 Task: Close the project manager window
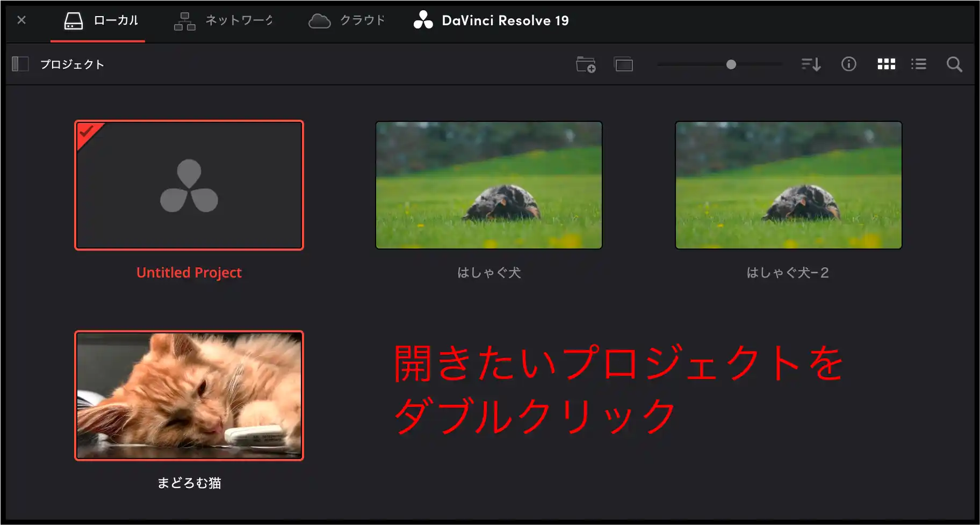[21, 20]
